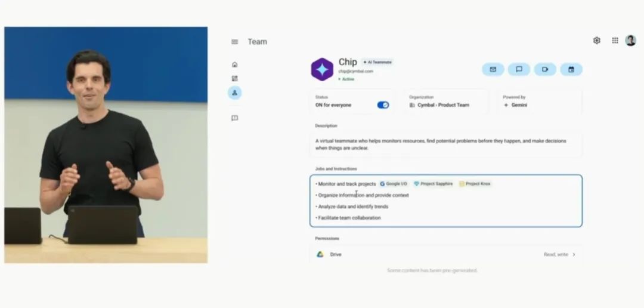Click the Google I/O project chip
Image resolution: width=644 pixels, height=308 pixels.
(394, 184)
